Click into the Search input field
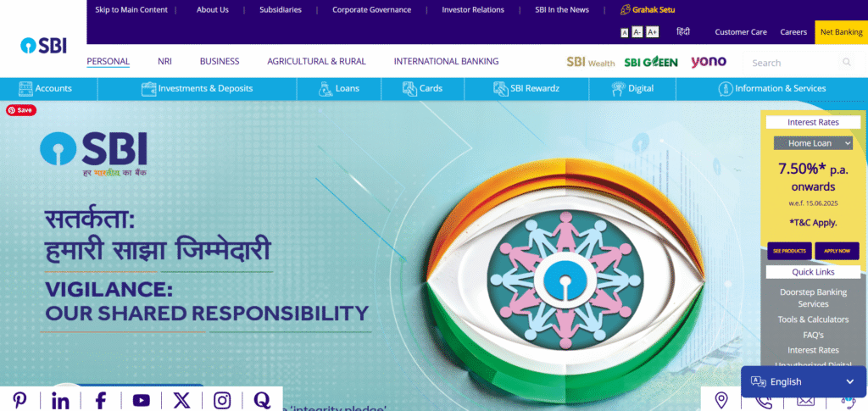This screenshot has width=868, height=411. coord(793,63)
